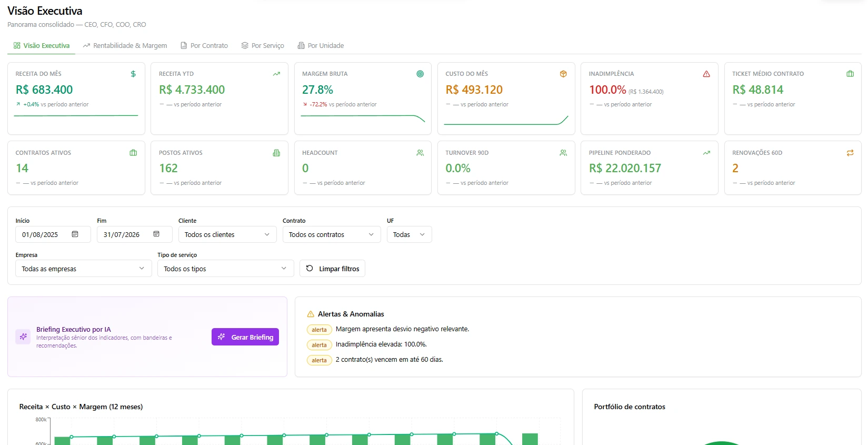Click the 27.8% gross margin value
Image resolution: width=868 pixels, height=445 pixels.
pyautogui.click(x=317, y=90)
